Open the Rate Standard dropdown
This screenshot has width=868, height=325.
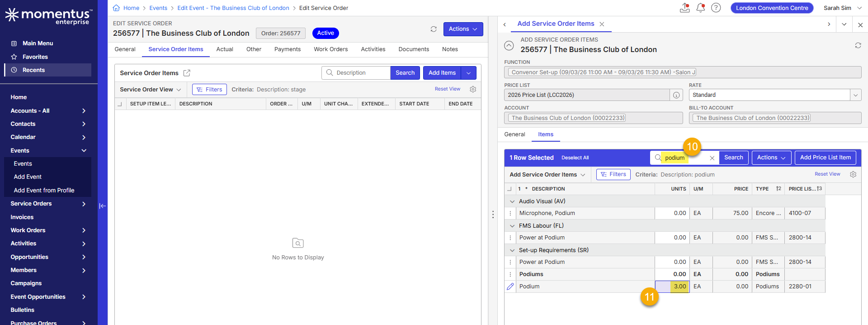[x=855, y=95]
